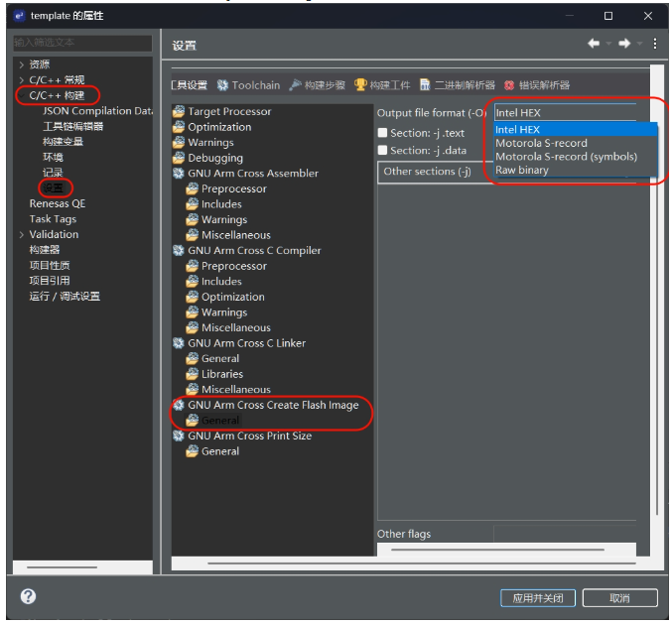This screenshot has height=624, width=672.
Task: Select Miscellaneous under C Linker
Action: (235, 389)
